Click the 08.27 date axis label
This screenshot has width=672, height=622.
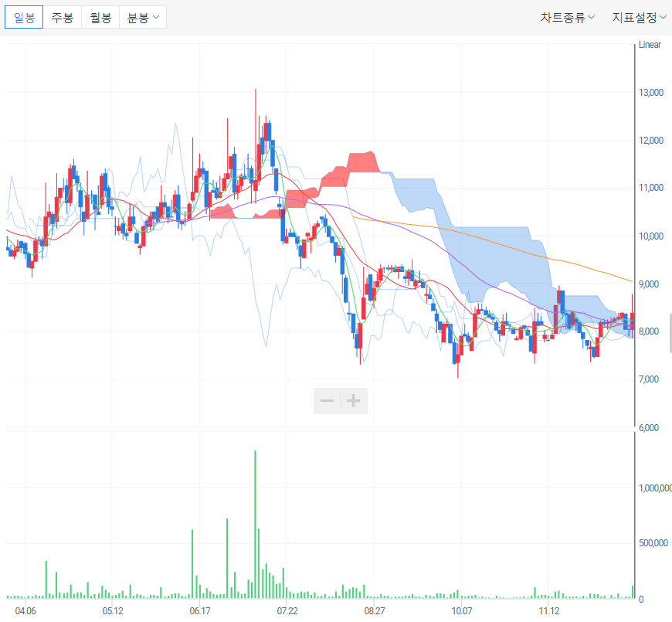coord(375,611)
